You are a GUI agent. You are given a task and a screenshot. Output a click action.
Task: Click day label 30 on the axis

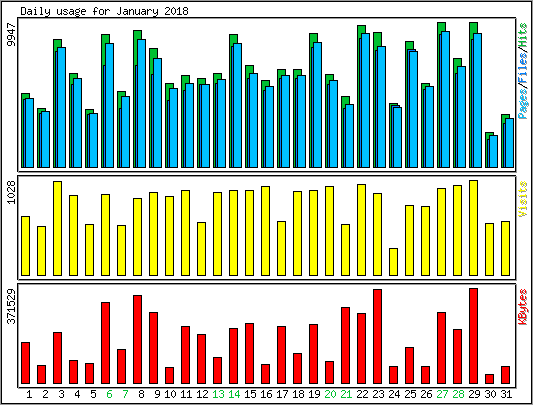(x=490, y=394)
